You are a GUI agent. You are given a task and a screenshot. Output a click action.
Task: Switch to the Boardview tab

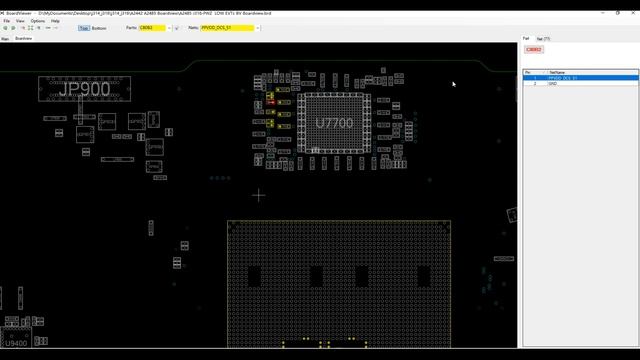pos(23,38)
